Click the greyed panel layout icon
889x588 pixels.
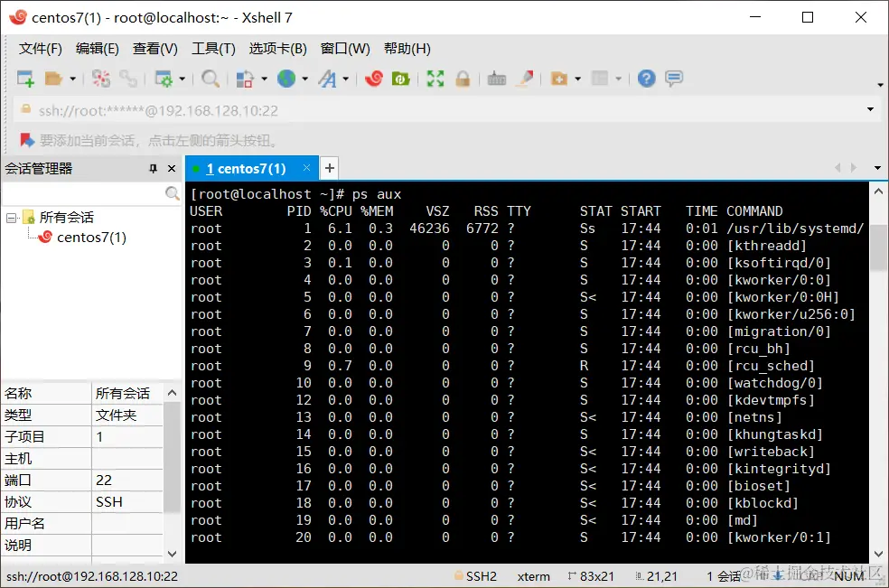tap(600, 79)
